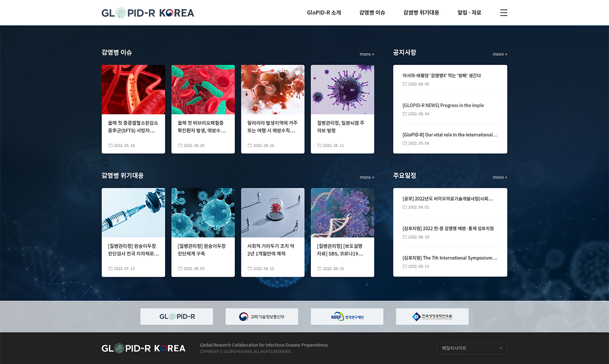This screenshot has height=364, width=609.
Task: Open the 사회적 거리두기 article thumbnail
Action: click(273, 213)
